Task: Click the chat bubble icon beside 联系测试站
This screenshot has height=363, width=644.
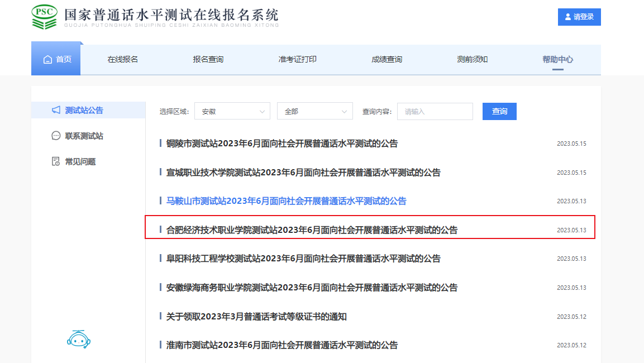Action: tap(56, 136)
